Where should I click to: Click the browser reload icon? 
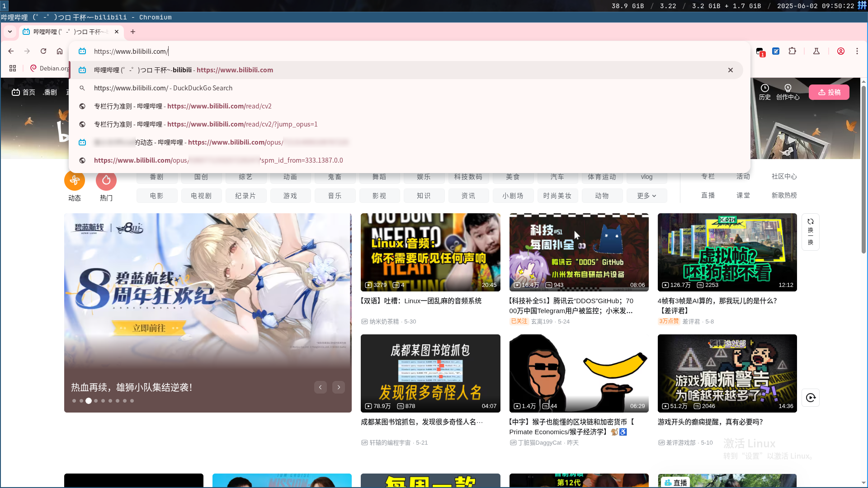pos(43,51)
